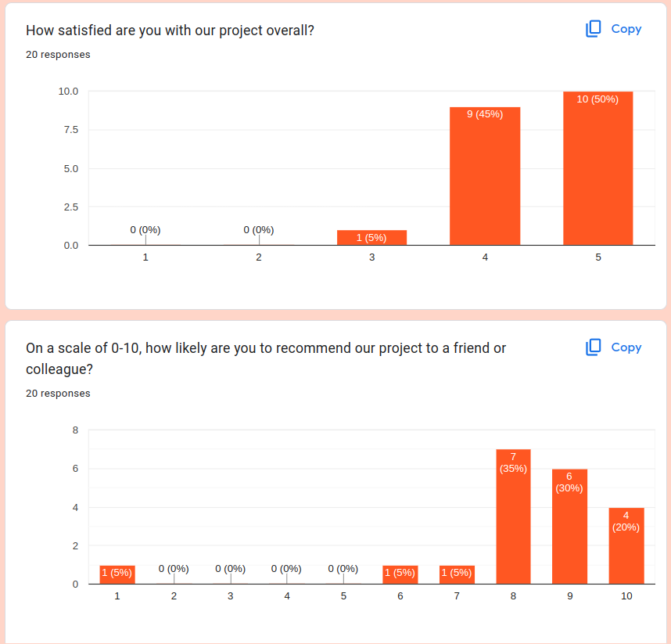Image resolution: width=671 pixels, height=644 pixels.
Task: Click the copy icon for satisfaction chart
Action: pyautogui.click(x=594, y=29)
